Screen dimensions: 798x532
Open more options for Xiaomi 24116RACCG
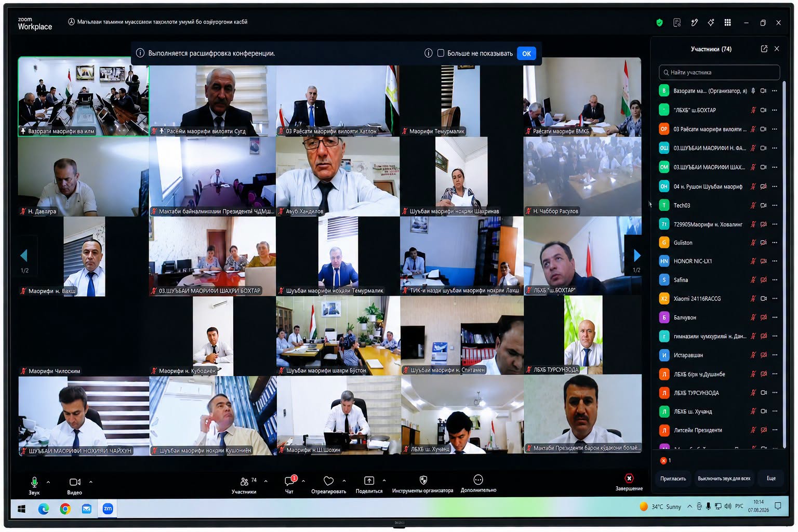coord(775,299)
